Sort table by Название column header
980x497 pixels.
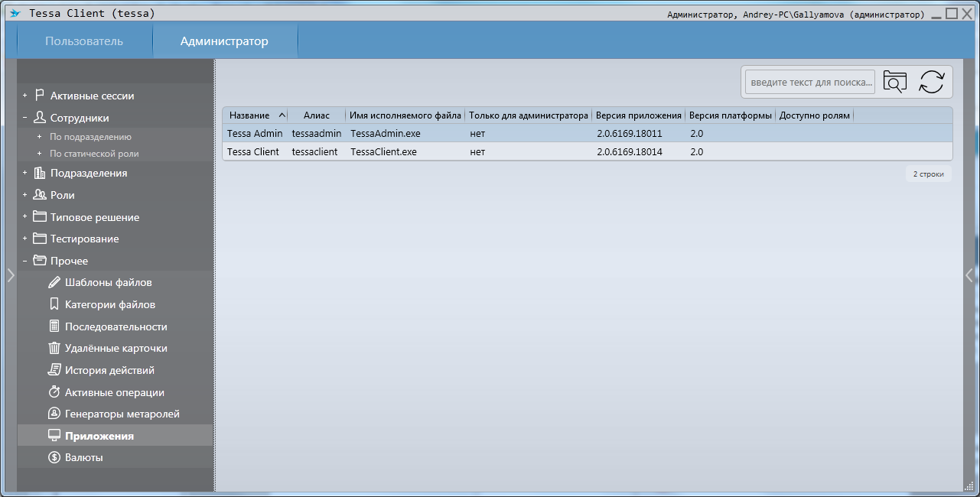pyautogui.click(x=249, y=115)
